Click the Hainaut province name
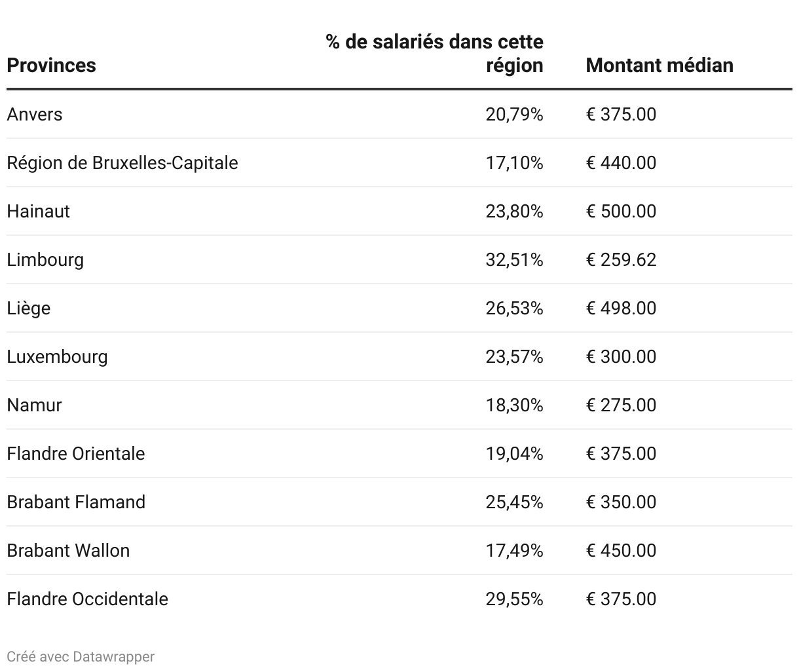 point(38,212)
